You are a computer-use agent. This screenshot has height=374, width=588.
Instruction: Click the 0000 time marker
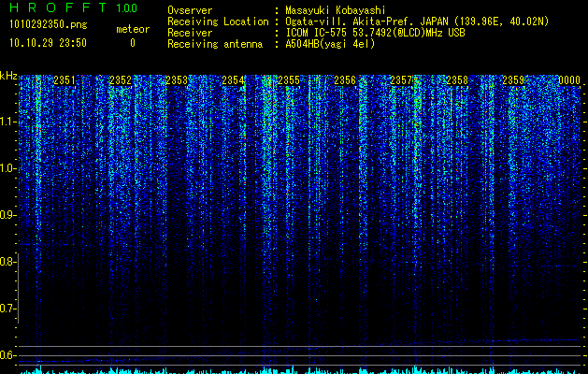tap(569, 80)
